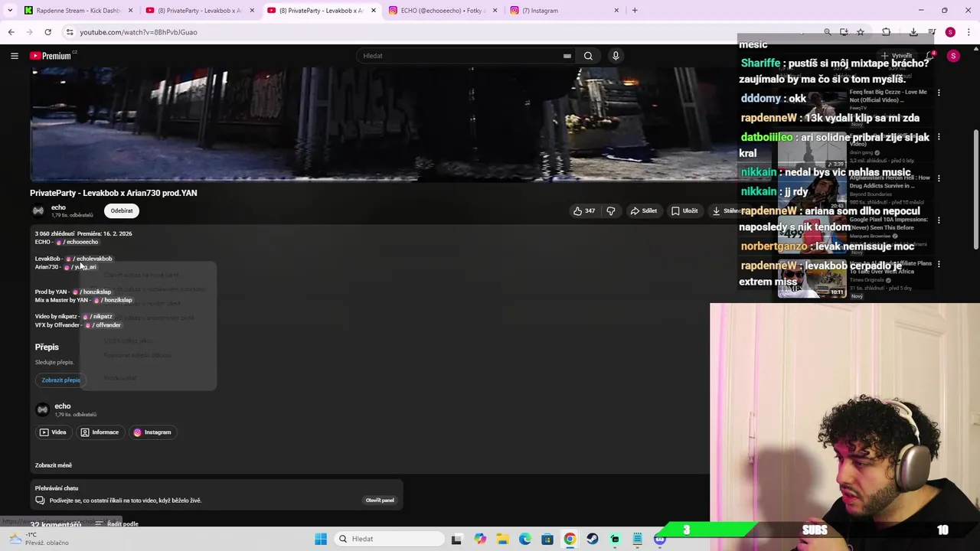Open honzikslap link next to Mix a Master
Image resolution: width=980 pixels, height=551 pixels.
pyautogui.click(x=113, y=300)
